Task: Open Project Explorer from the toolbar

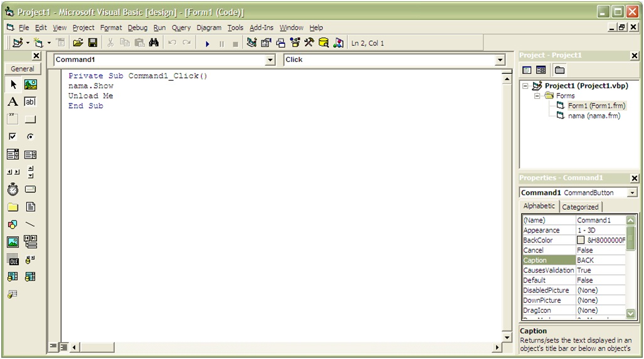Action: (251, 43)
